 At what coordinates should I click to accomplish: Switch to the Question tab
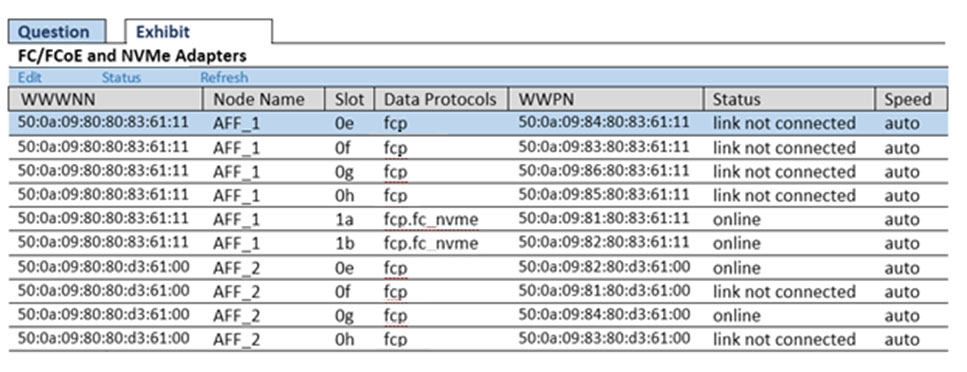[x=57, y=31]
